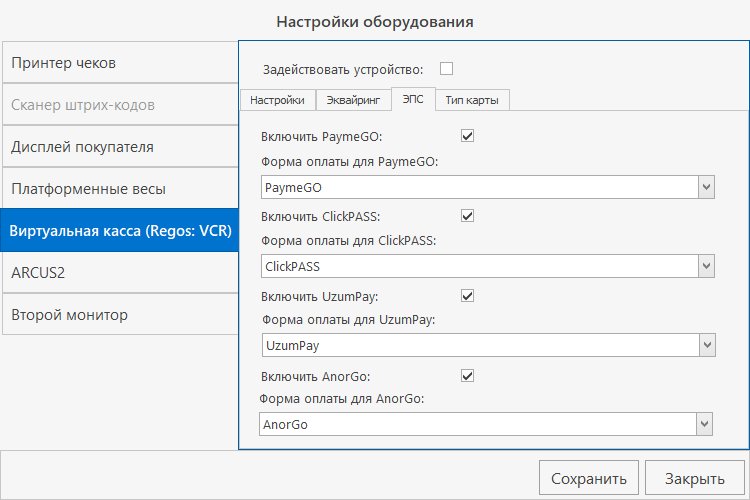Open 'Дисплей покупателя' settings section

pos(120,147)
